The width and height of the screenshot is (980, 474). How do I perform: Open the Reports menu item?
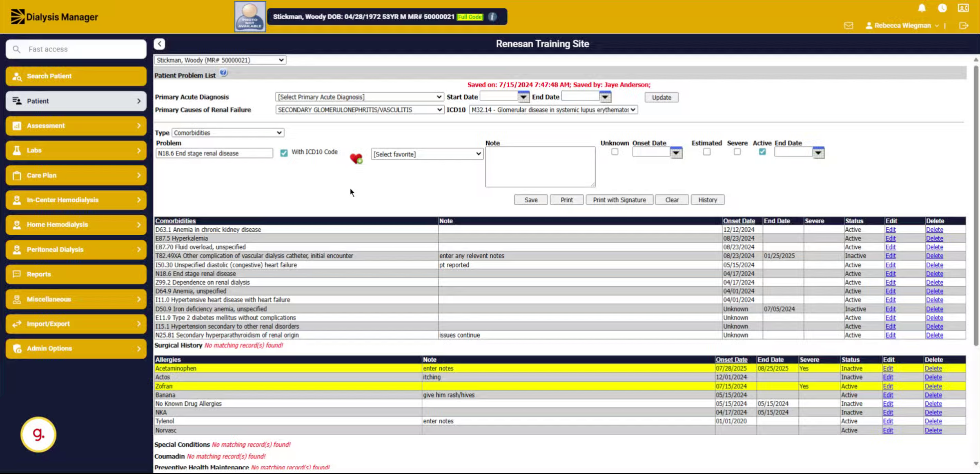click(x=76, y=274)
